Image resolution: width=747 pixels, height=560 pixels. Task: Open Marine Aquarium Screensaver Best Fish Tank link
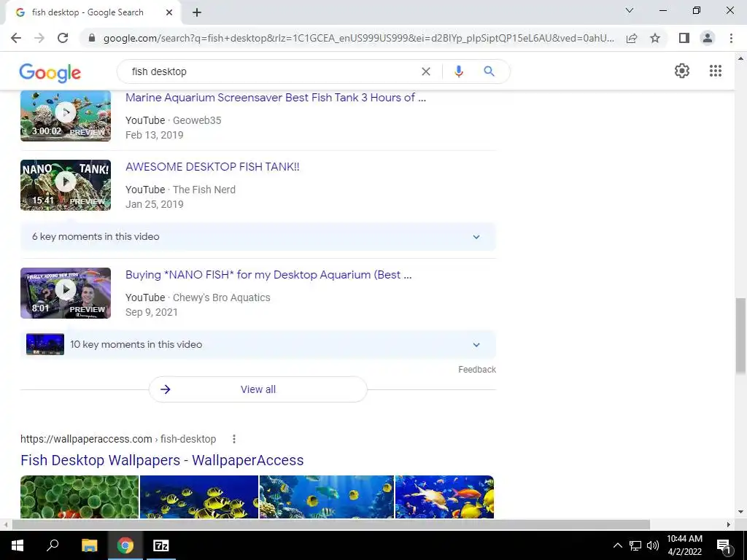276,98
